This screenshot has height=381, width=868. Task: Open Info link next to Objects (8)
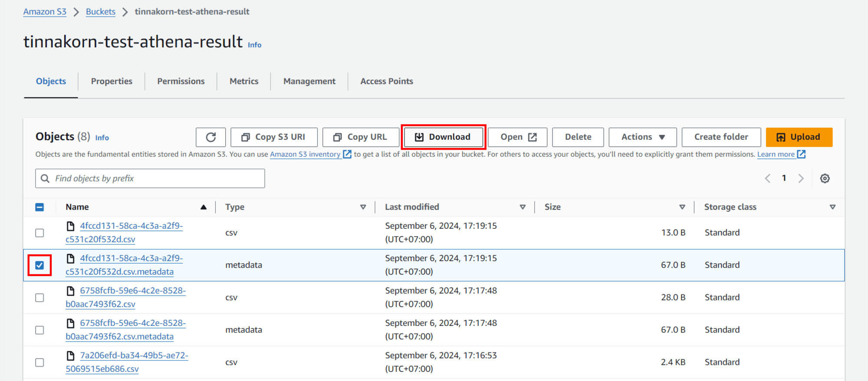pyautogui.click(x=102, y=138)
